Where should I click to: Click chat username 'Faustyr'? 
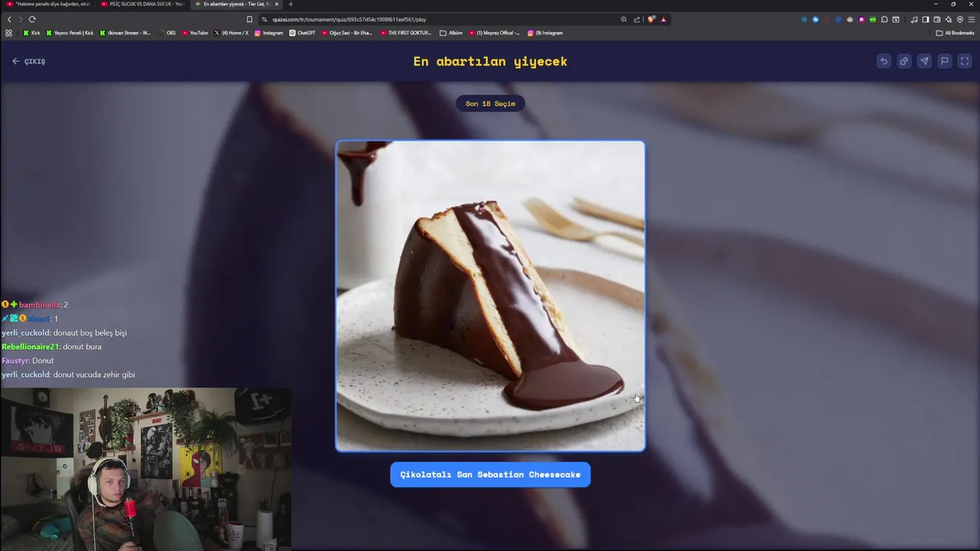[x=15, y=360]
